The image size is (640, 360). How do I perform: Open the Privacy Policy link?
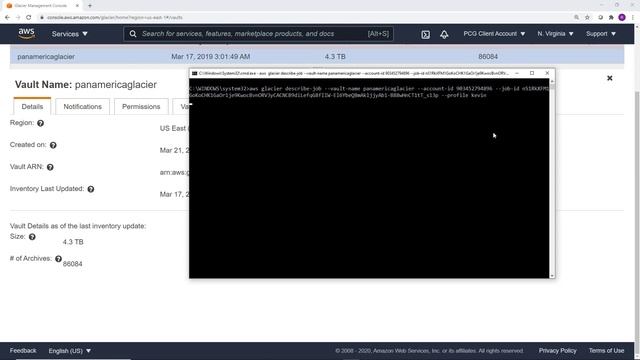coord(557,351)
